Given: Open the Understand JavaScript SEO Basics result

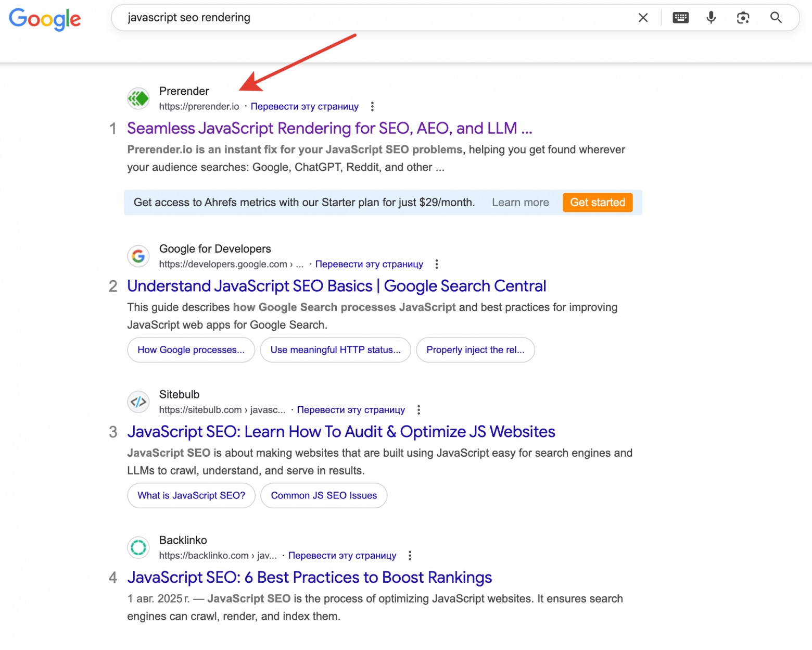Looking at the screenshot, I should click(x=336, y=285).
